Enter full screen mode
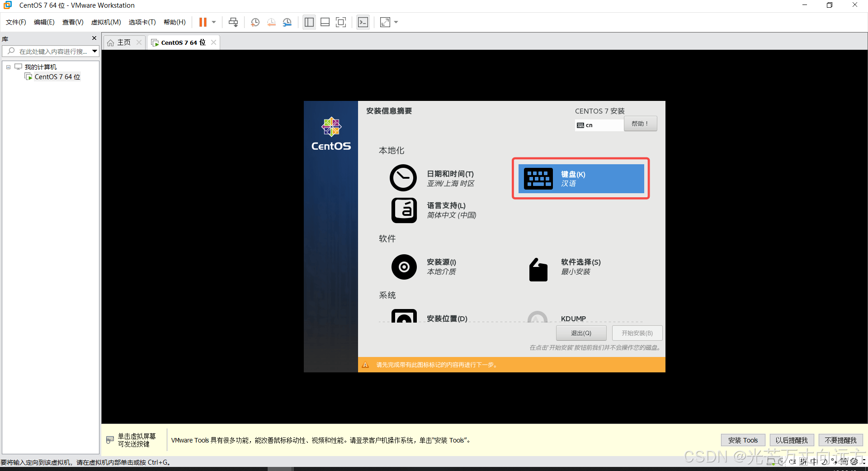868x471 pixels. coord(341,22)
